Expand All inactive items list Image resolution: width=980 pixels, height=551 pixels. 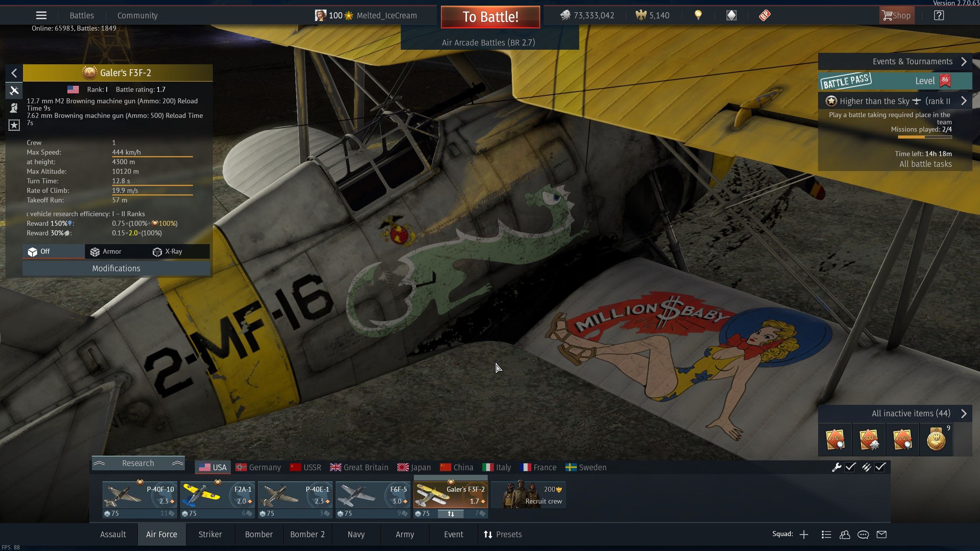964,414
